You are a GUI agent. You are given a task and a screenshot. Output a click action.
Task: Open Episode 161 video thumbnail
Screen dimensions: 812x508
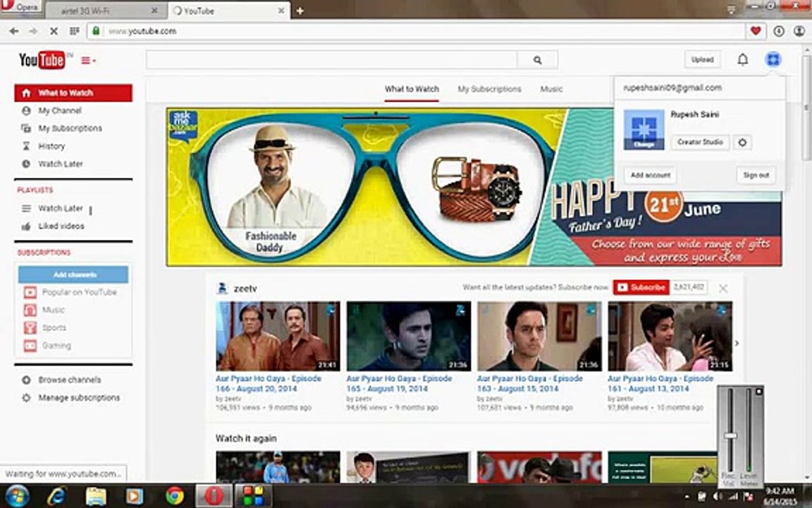pos(670,336)
